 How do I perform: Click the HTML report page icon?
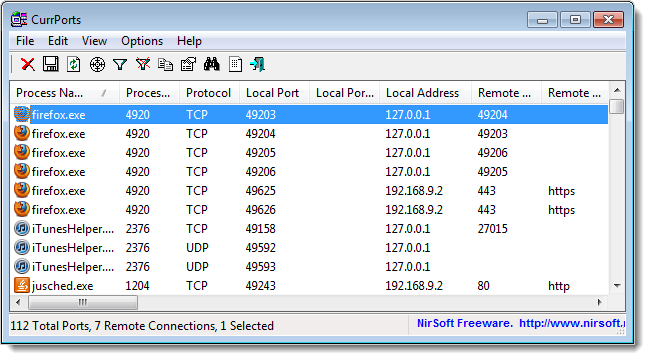[x=235, y=64]
